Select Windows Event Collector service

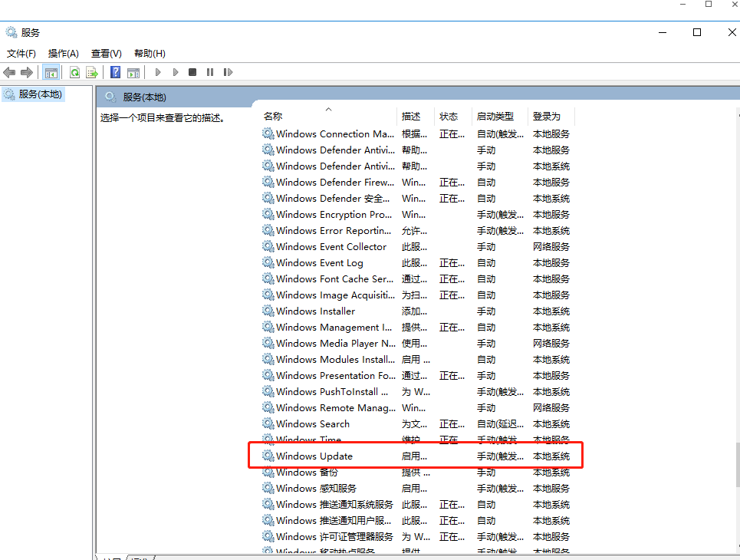[x=416, y=246]
